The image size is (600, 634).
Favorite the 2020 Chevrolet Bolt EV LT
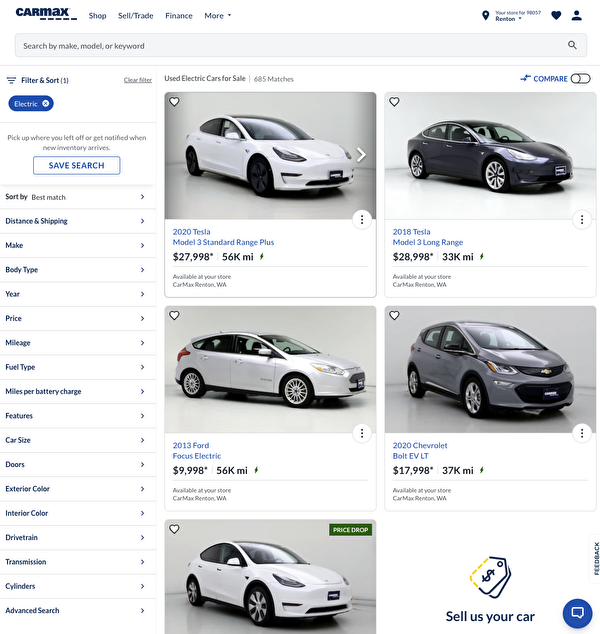[x=394, y=315]
